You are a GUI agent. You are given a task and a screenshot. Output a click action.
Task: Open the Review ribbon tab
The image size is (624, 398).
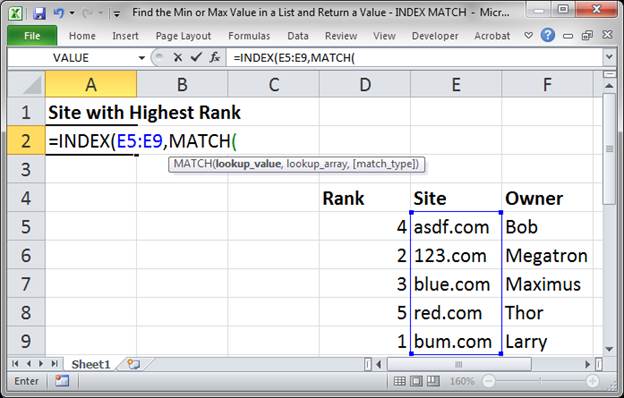(341, 36)
